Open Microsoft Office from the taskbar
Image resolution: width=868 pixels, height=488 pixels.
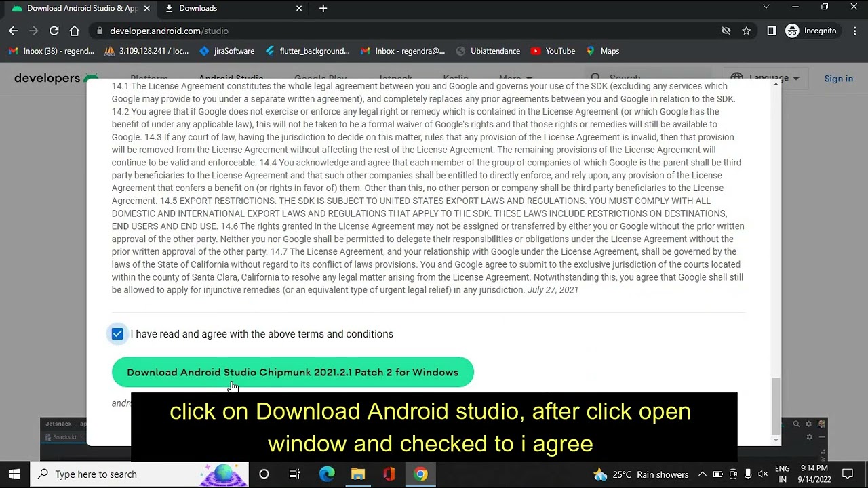(389, 474)
